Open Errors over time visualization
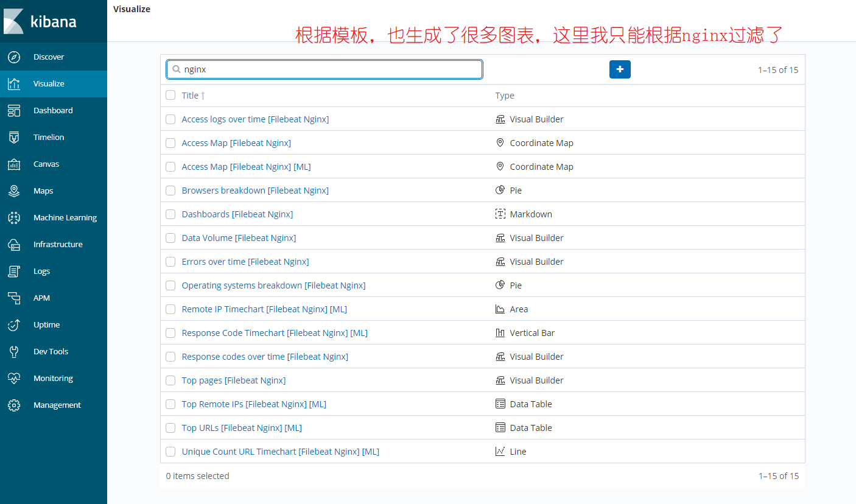 tap(245, 262)
